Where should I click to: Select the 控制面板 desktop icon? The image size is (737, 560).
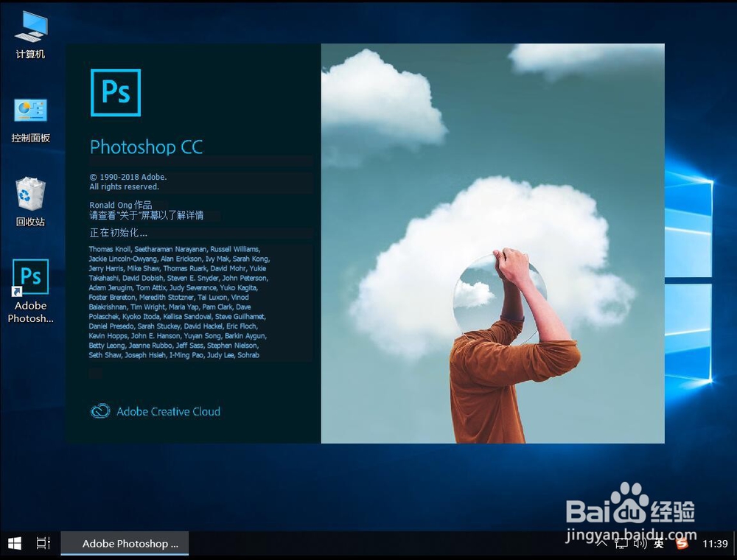click(30, 120)
